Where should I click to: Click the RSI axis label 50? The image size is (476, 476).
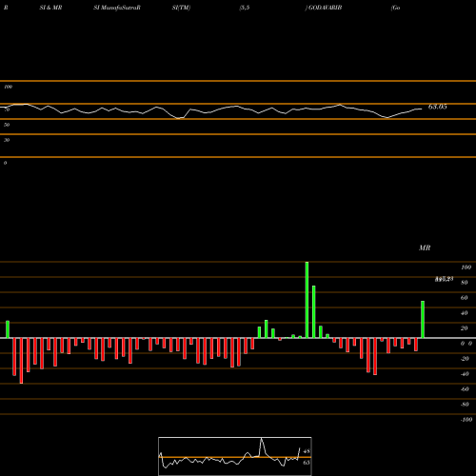[7, 125]
